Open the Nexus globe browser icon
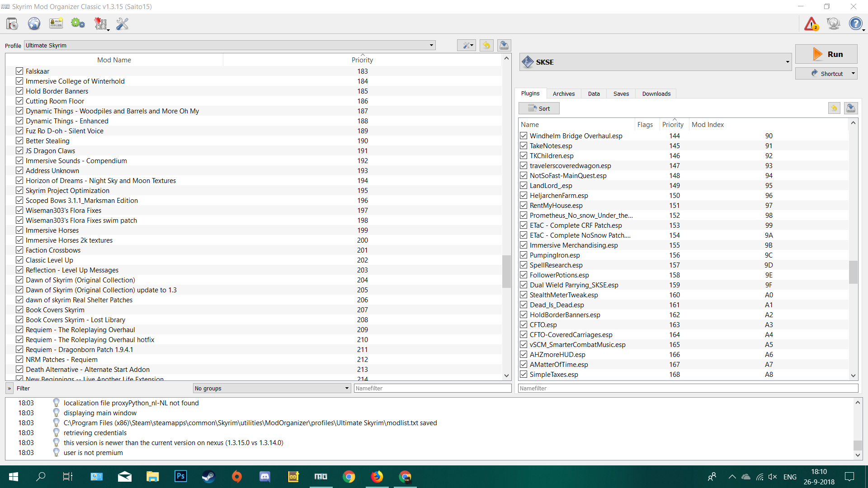Viewport: 868px width, 488px height. click(x=34, y=23)
